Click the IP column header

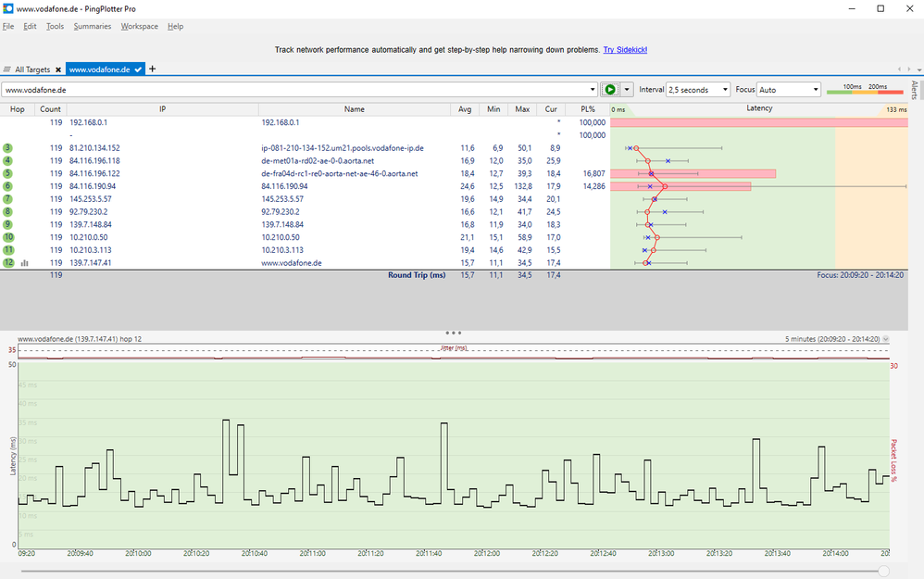(x=163, y=109)
